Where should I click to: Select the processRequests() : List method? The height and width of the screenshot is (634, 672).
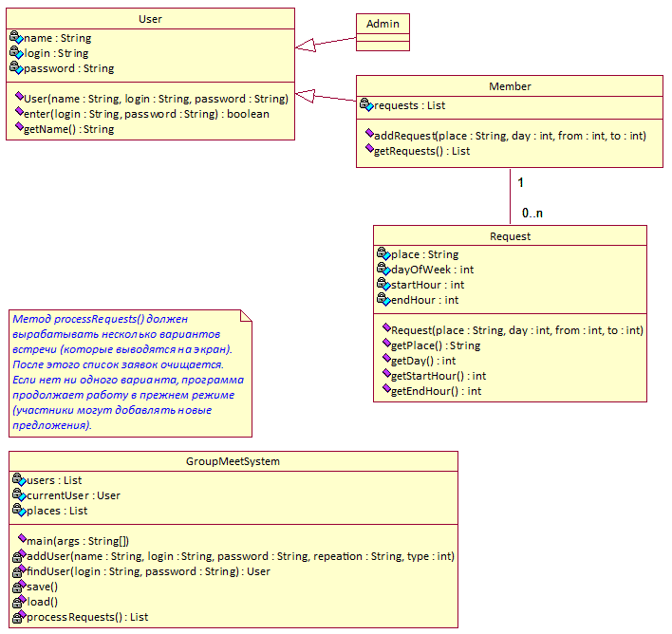pos(87,617)
